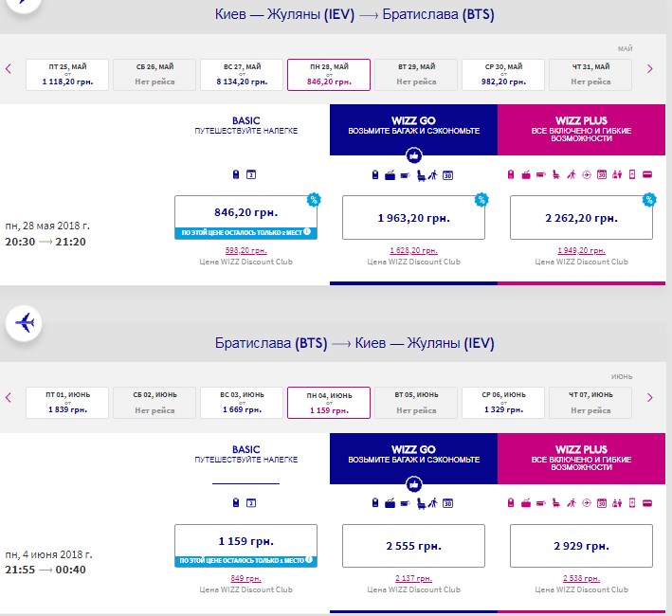The width and height of the screenshot is (672, 616).
Task: Show earlier dates before ПТ 01, ИЮНЬ
Action: coord(9,397)
